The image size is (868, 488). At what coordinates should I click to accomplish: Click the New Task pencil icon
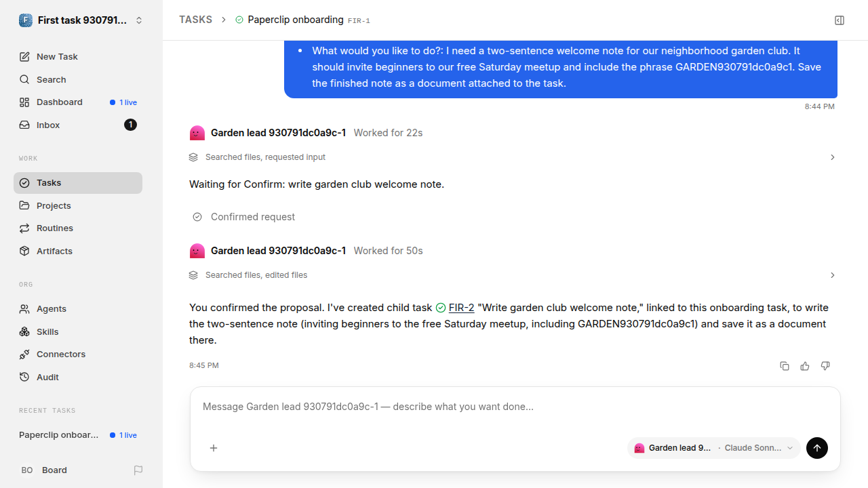pyautogui.click(x=24, y=56)
